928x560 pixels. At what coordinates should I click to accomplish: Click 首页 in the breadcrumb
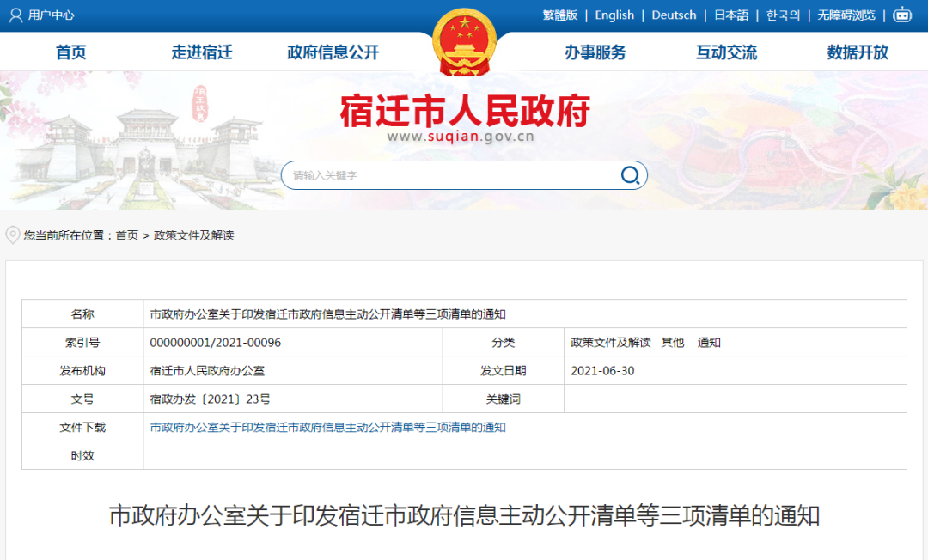pos(126,235)
